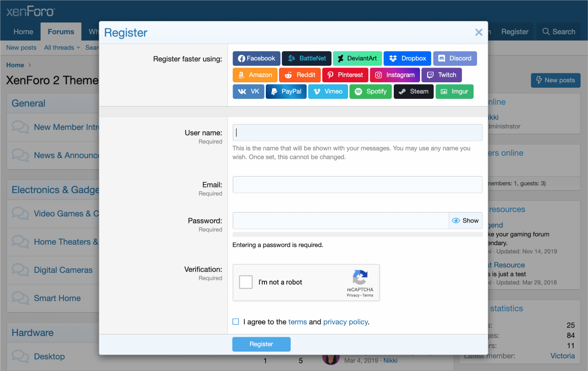Open the terms link in the agreement
The height and width of the screenshot is (371, 588).
(x=298, y=322)
